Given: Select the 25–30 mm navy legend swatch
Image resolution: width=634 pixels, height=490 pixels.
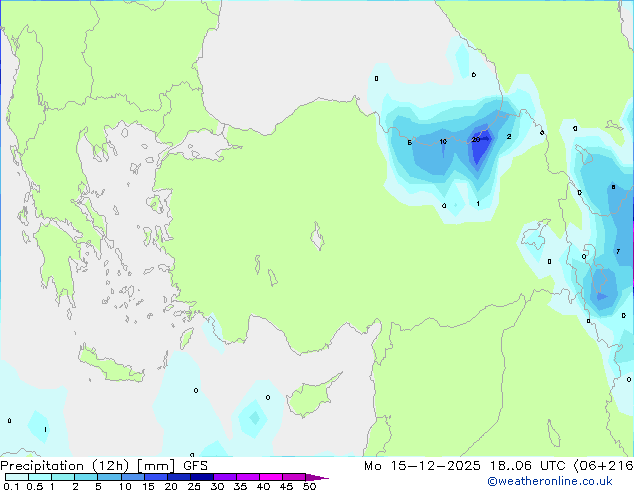Looking at the screenshot, I should [x=202, y=477].
